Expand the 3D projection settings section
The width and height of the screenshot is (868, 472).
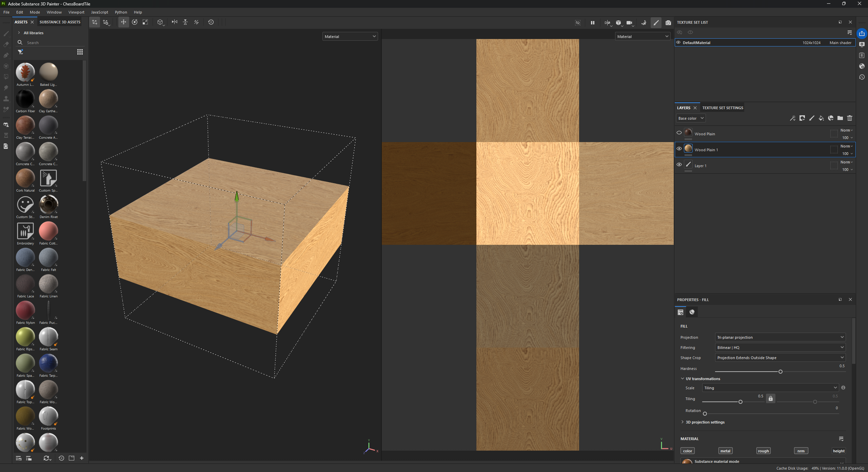click(x=705, y=422)
